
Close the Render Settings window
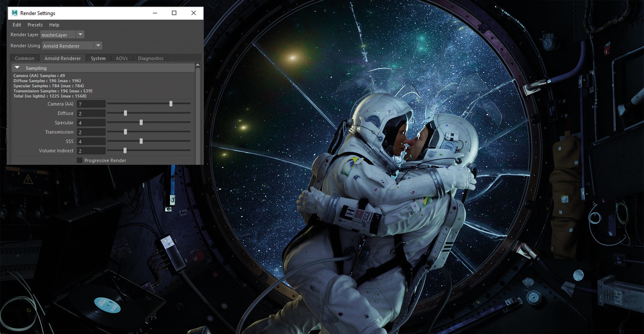[x=194, y=13]
